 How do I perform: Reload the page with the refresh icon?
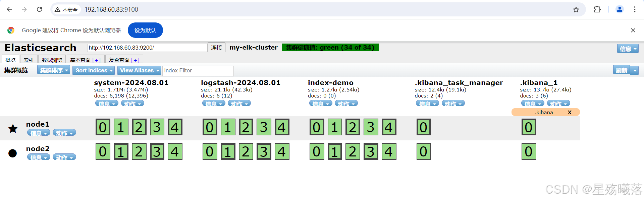(x=39, y=9)
